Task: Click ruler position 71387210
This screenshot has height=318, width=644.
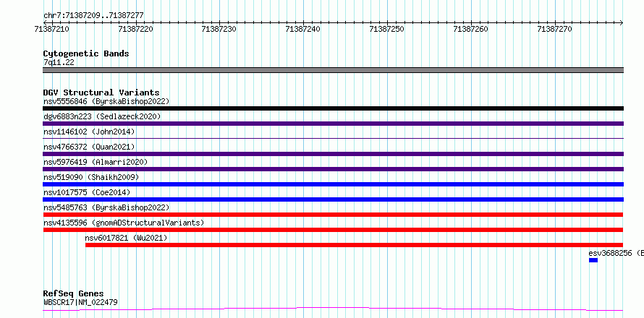Action: tap(52, 29)
